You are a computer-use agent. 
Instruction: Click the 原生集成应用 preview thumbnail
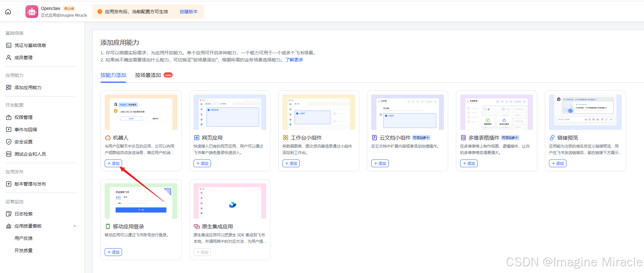pyautogui.click(x=230, y=201)
